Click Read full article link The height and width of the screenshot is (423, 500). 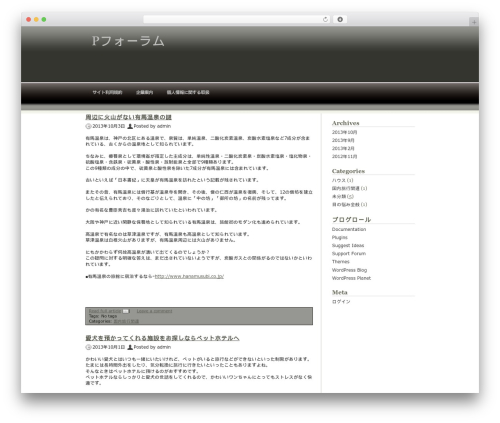[105, 311]
